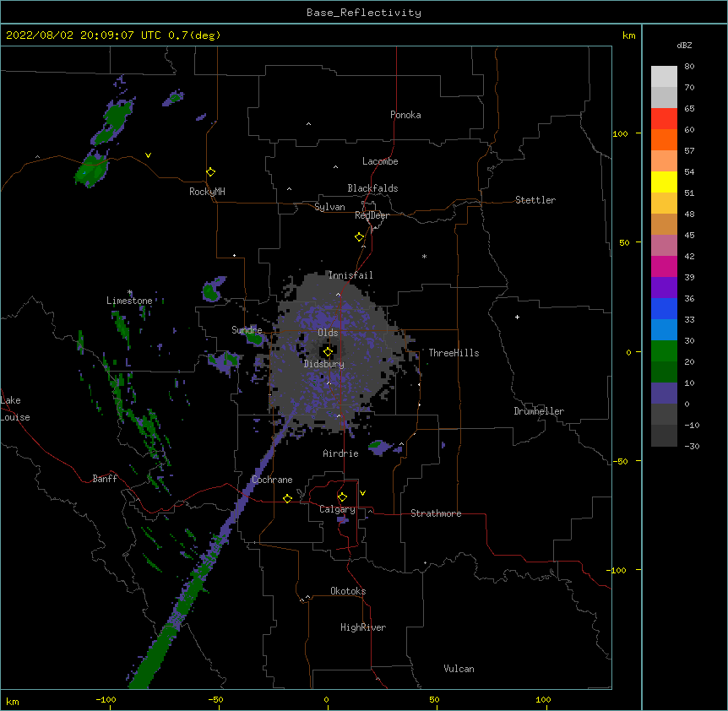Click the Ponoka town label
The height and width of the screenshot is (711, 728).
click(405, 115)
